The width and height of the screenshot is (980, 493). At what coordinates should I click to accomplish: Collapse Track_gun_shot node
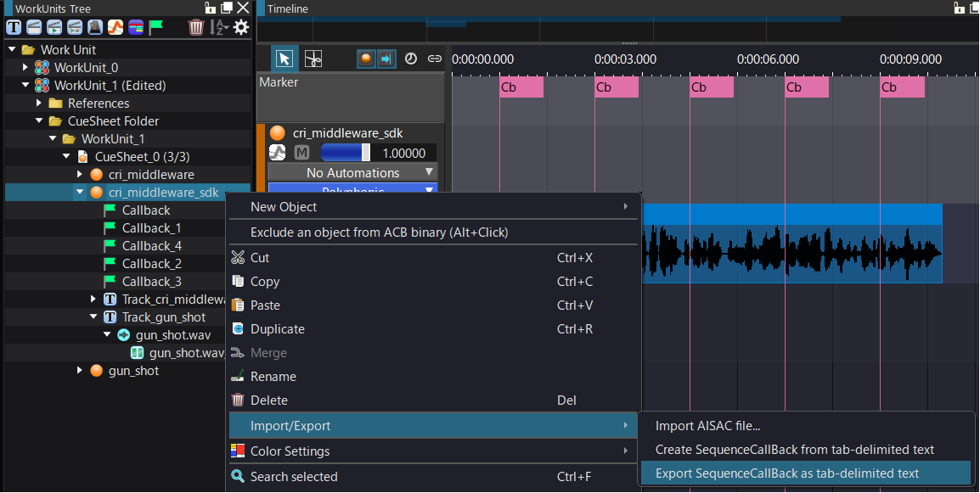tap(93, 317)
